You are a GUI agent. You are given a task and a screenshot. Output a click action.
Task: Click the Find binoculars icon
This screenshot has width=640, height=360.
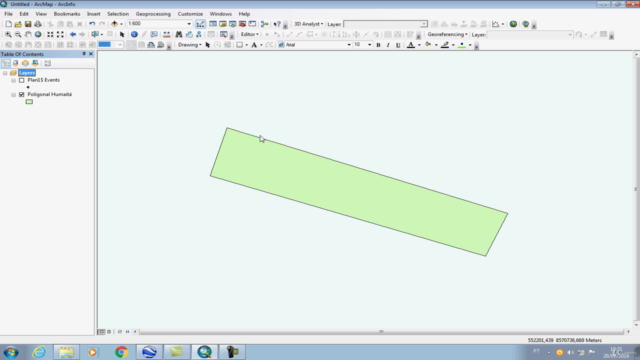(x=179, y=34)
